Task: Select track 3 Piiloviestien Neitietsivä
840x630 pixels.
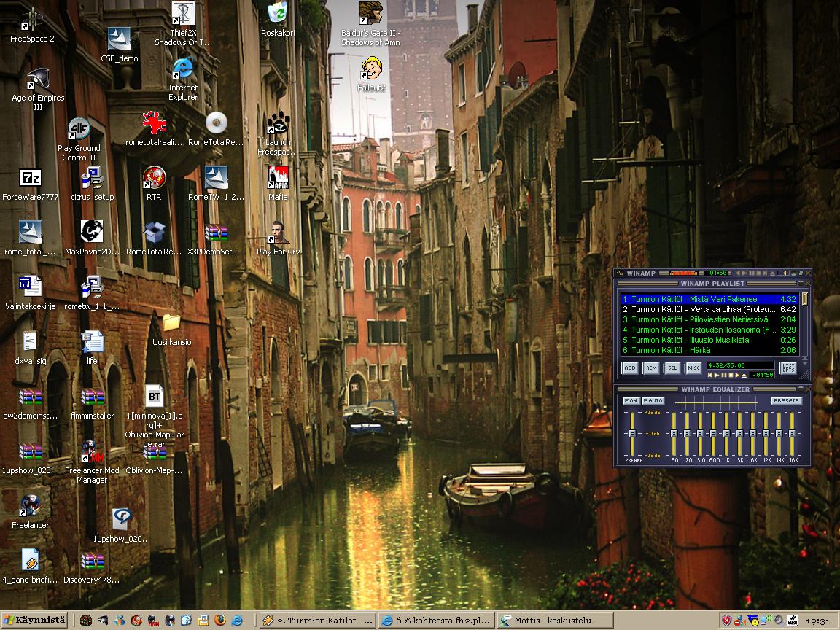Action: (x=709, y=319)
